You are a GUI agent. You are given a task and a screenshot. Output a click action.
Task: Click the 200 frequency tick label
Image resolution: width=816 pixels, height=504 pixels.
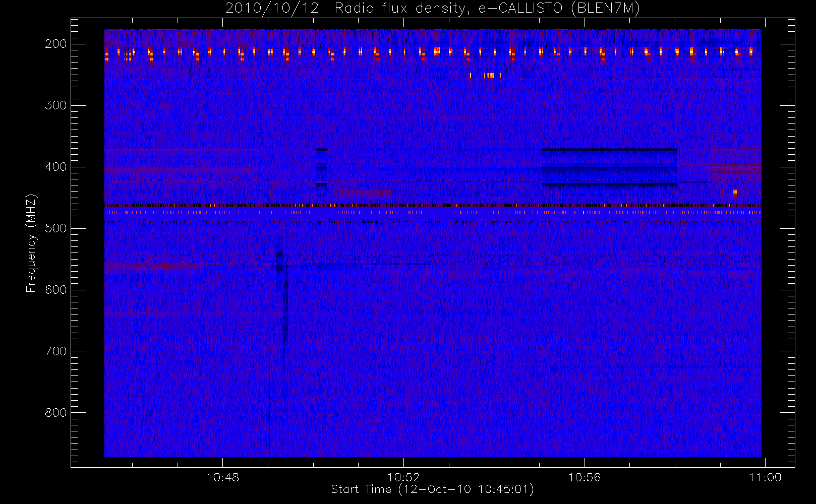[56, 44]
